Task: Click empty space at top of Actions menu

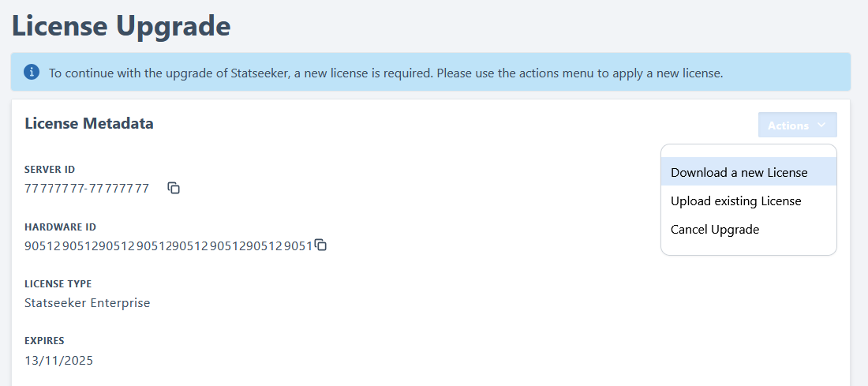Action: point(748,151)
